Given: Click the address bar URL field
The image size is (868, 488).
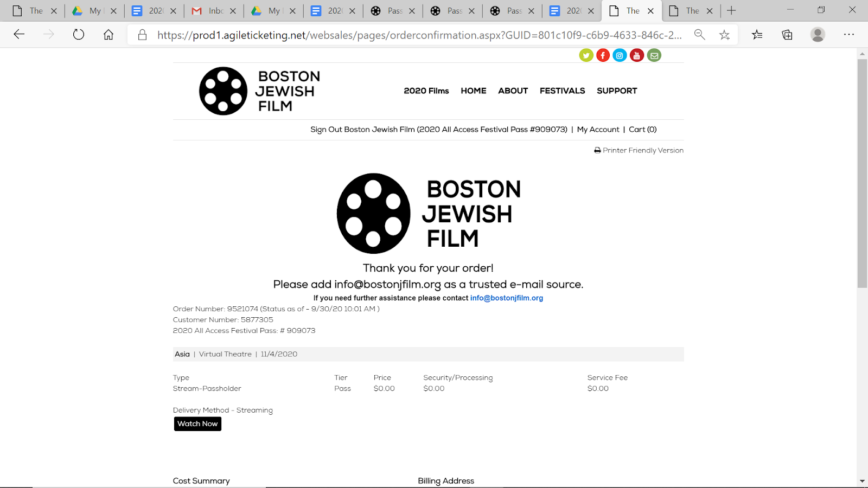Looking at the screenshot, I should pos(419,35).
